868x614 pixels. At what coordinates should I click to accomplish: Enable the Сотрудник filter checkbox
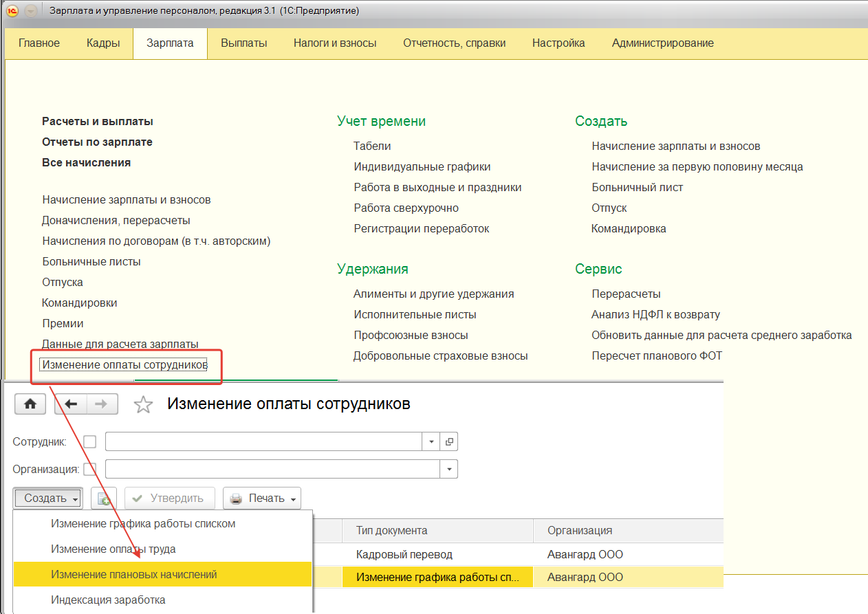(90, 441)
